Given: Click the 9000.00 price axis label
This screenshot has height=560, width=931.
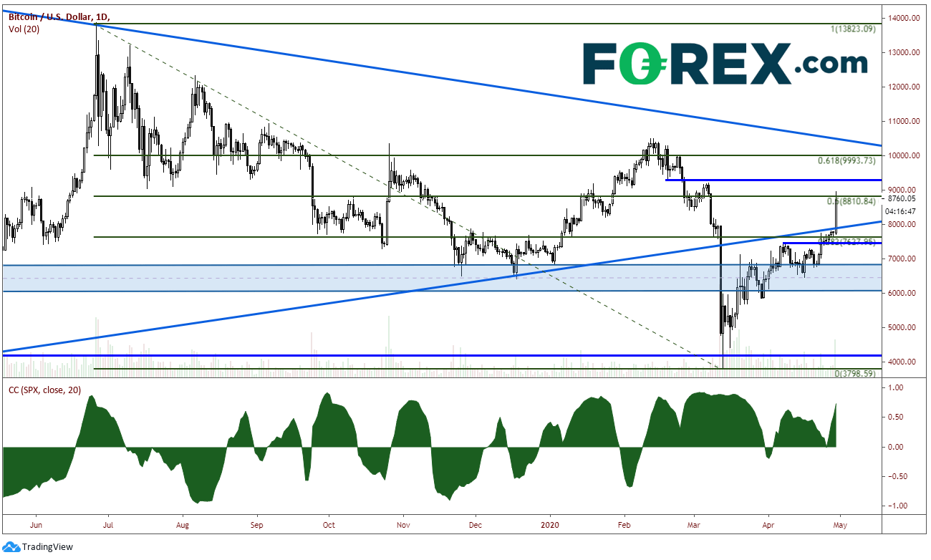Looking at the screenshot, I should [903, 190].
